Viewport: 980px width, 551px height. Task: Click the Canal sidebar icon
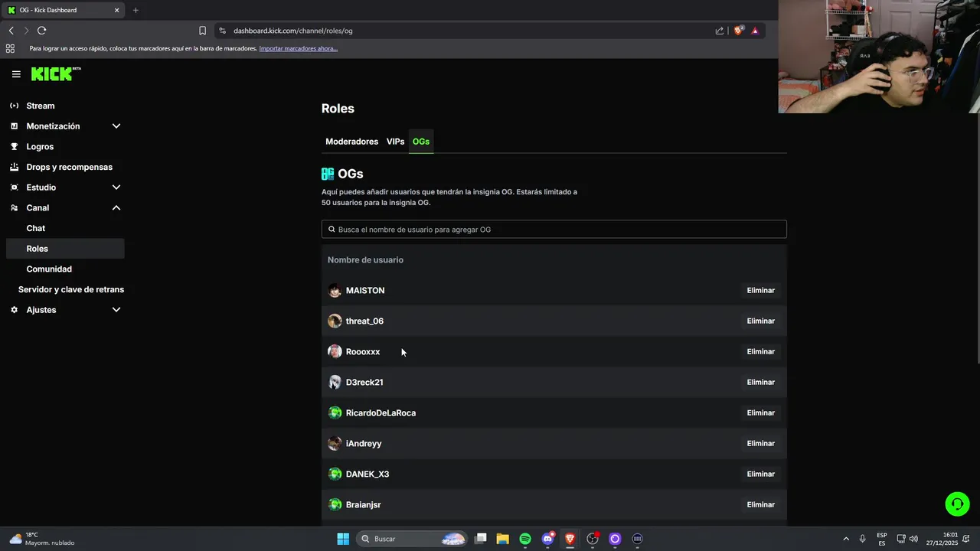click(x=14, y=208)
